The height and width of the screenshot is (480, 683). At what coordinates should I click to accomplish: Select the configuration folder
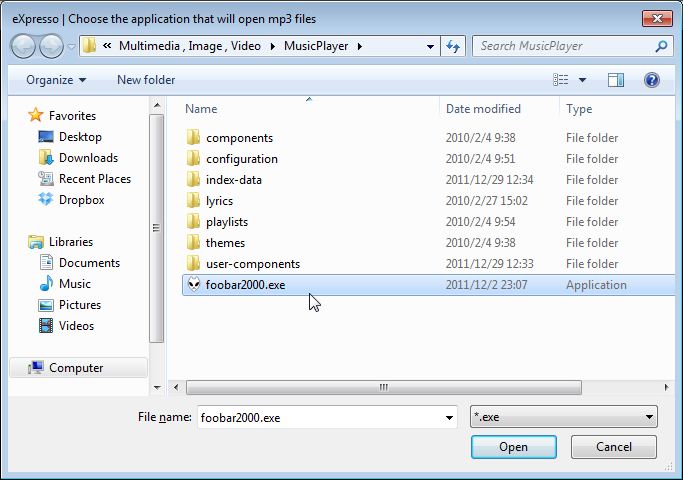coord(242,159)
